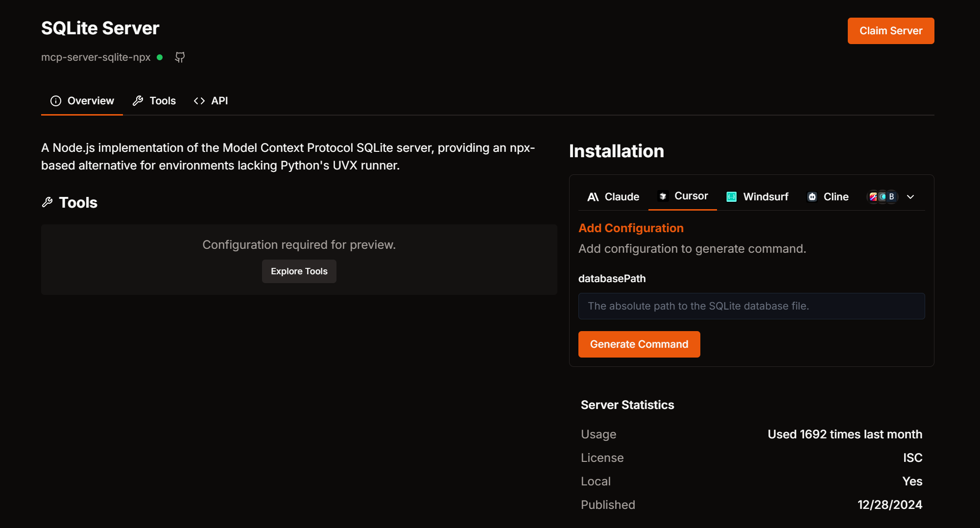980x528 pixels.
Task: Click the Claude logo icon
Action: [593, 197]
